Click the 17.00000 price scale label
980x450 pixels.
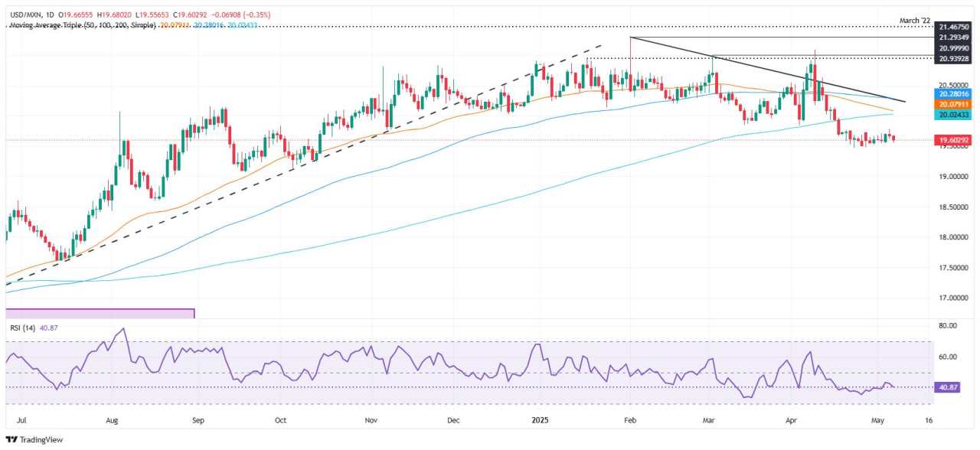click(955, 298)
